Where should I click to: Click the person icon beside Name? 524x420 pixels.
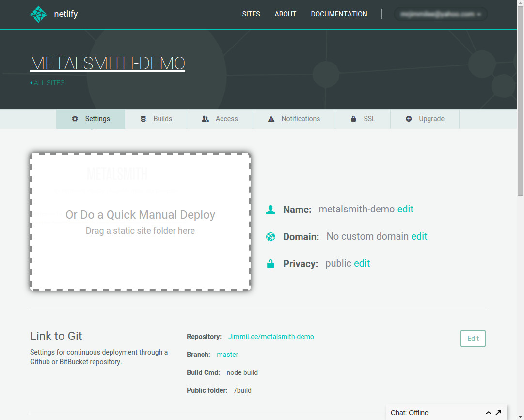[x=270, y=210]
